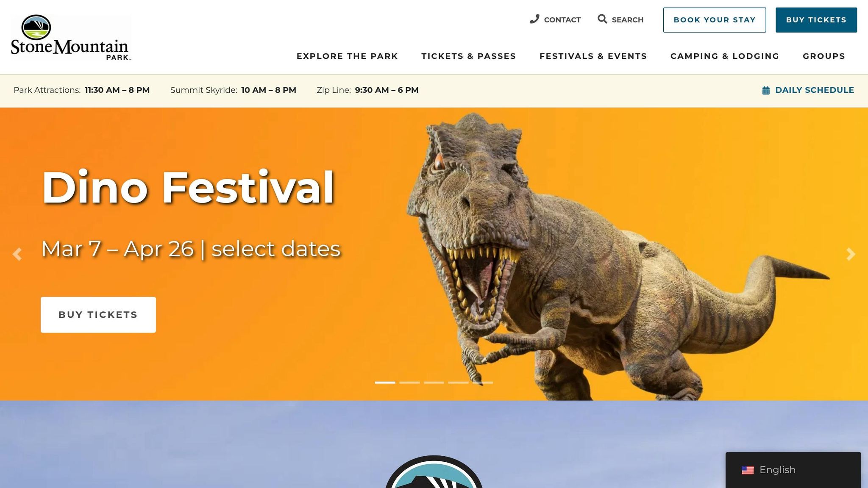Select the third carousel slide indicator
The height and width of the screenshot is (488, 868).
pyautogui.click(x=434, y=383)
